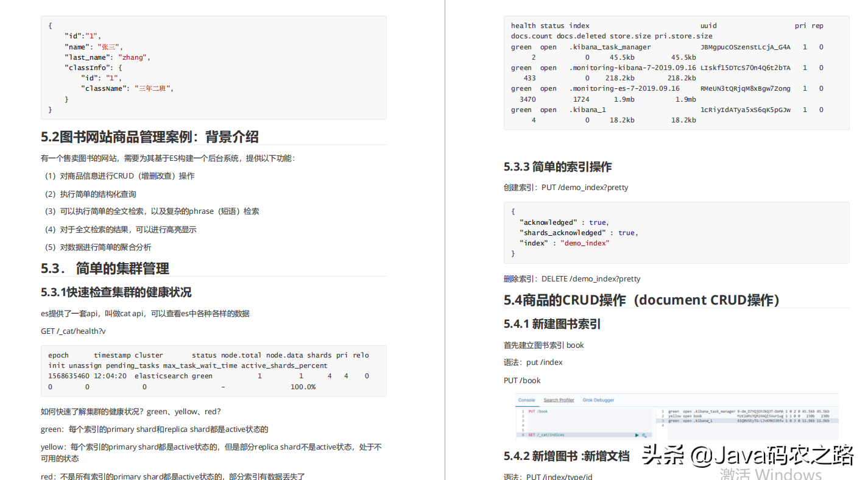This screenshot has height=480, width=868.
Task: Click the '.kibana_1' row in the indices code block
Action: coord(667,115)
